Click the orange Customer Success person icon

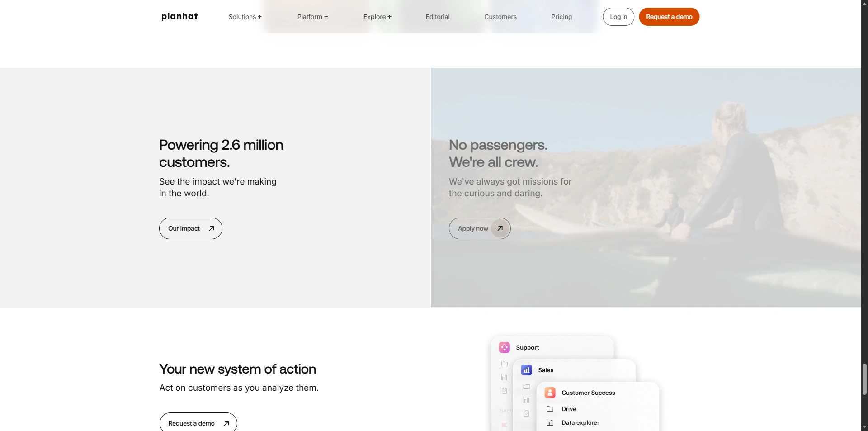[x=550, y=393]
